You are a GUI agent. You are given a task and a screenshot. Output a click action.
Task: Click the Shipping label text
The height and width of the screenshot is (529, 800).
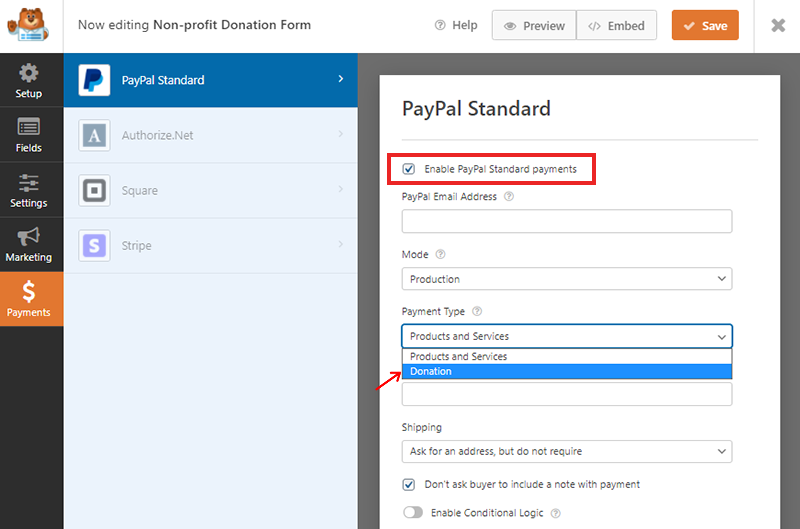click(x=421, y=427)
